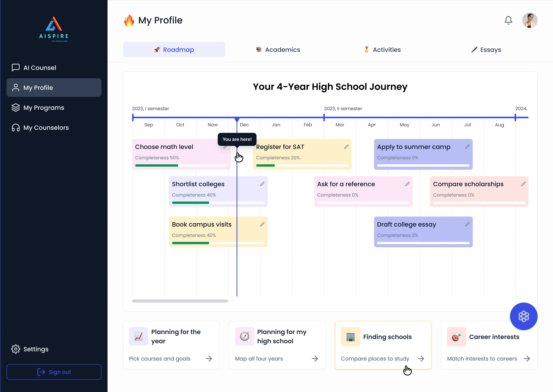
Task: Open AI Counsel in sidebar
Action: coord(54,68)
